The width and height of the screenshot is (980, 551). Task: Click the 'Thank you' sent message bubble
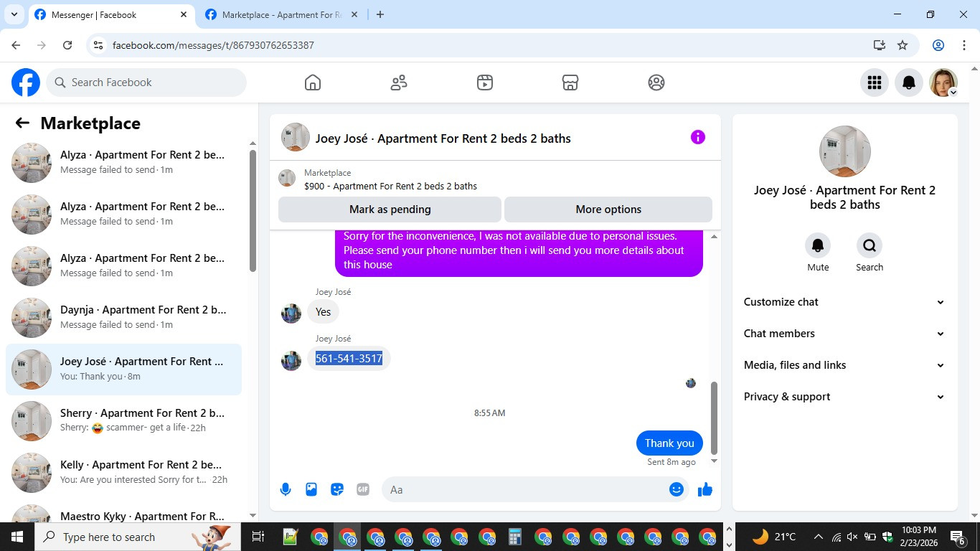click(x=669, y=443)
